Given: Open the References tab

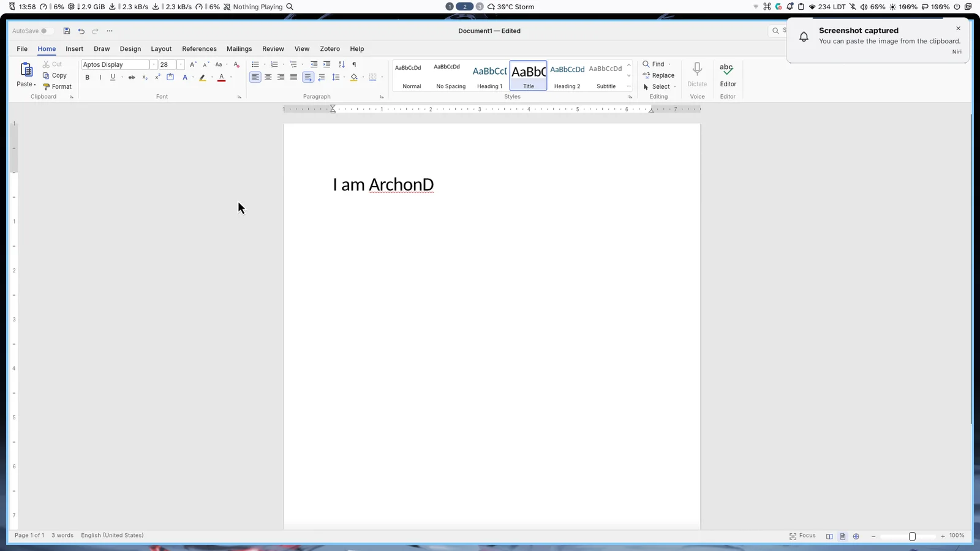Looking at the screenshot, I should [x=199, y=49].
